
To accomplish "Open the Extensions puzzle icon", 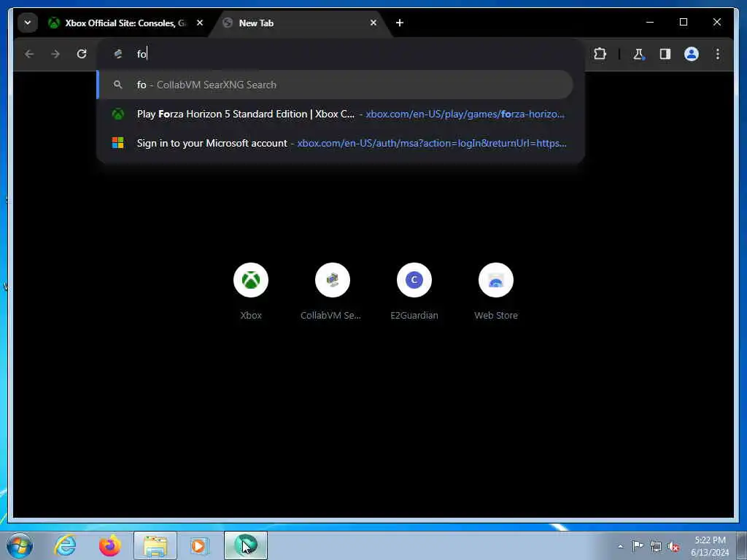I will coord(600,54).
